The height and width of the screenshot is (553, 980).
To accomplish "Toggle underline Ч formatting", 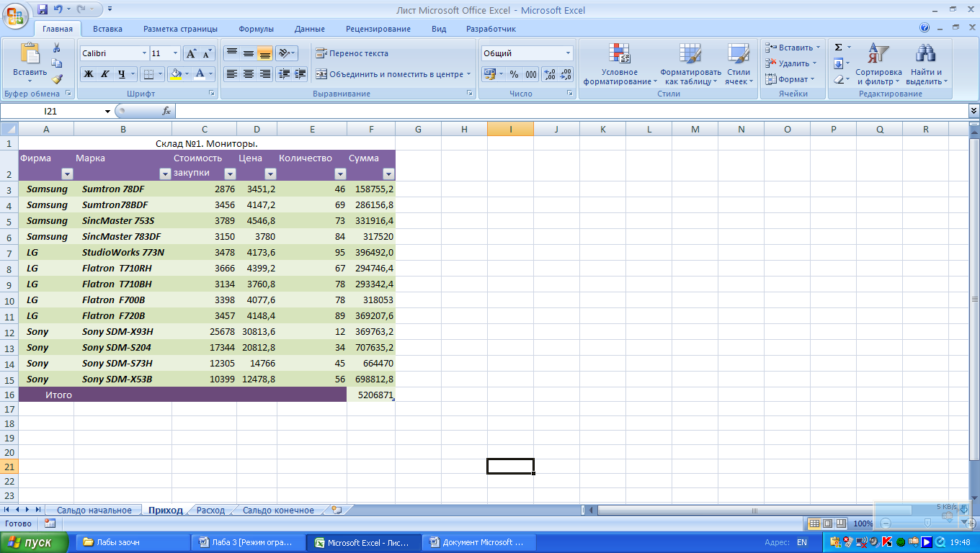I will 122,73.
